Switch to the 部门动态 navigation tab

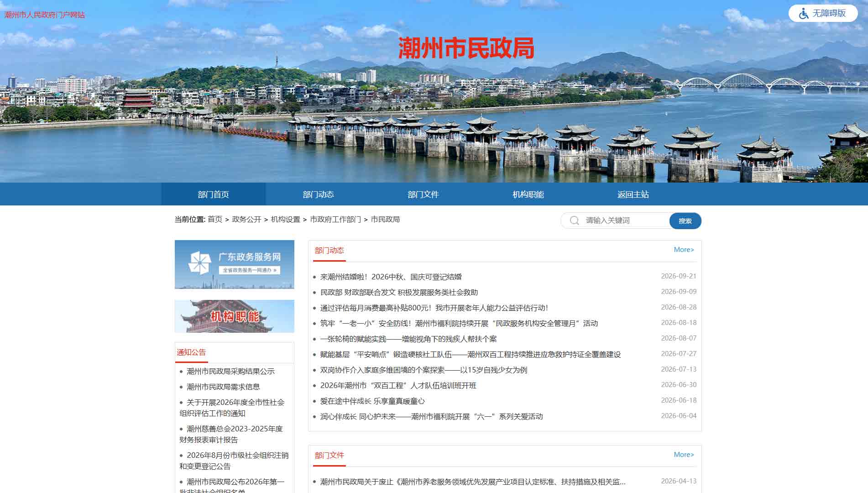[x=319, y=194]
